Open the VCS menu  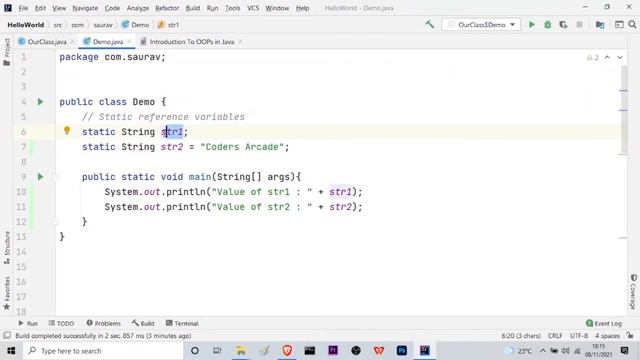[x=253, y=8]
